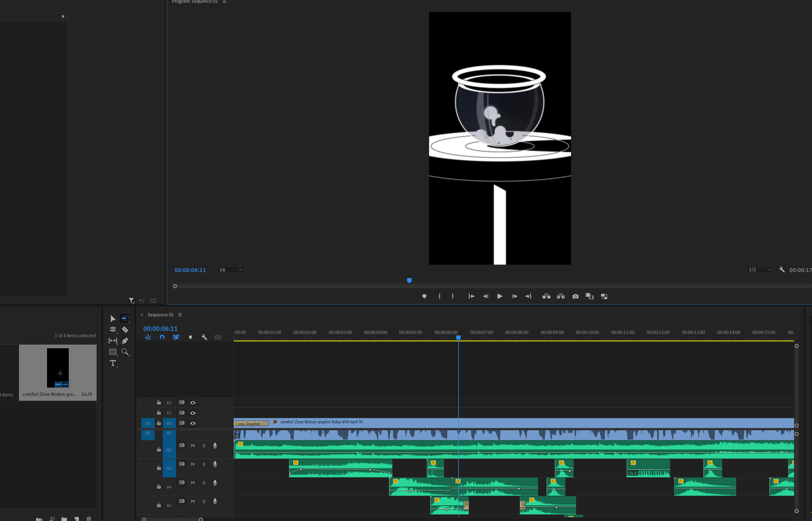Toggle track targeting for A2
The image size is (812, 521).
(x=169, y=449)
